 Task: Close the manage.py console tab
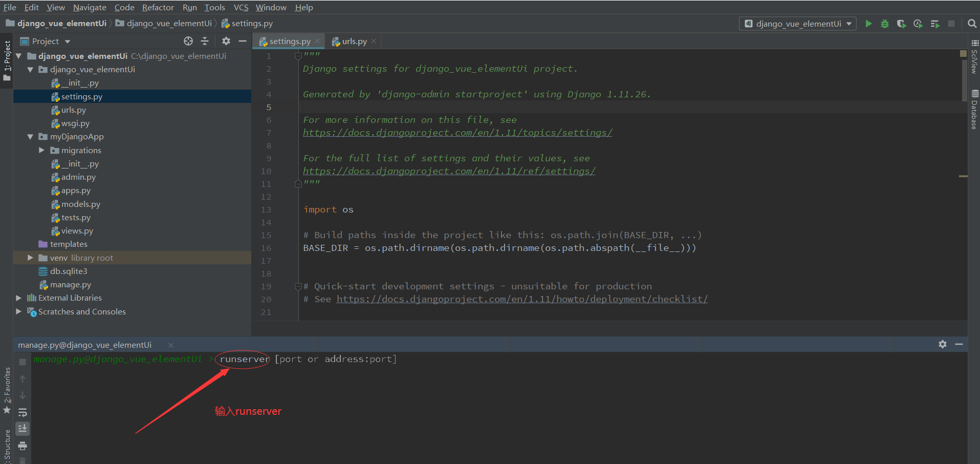pyautogui.click(x=171, y=345)
